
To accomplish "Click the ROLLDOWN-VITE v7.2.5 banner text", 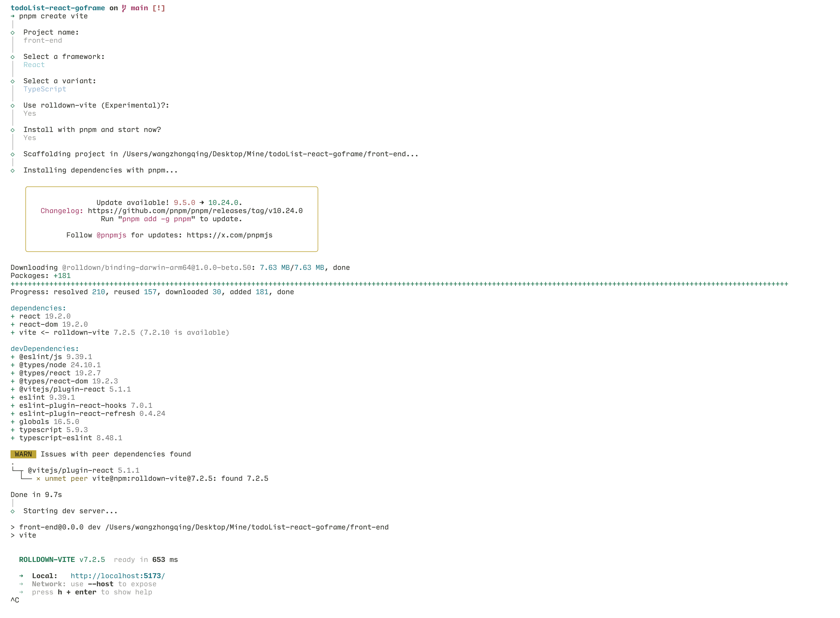I will pos(62,560).
